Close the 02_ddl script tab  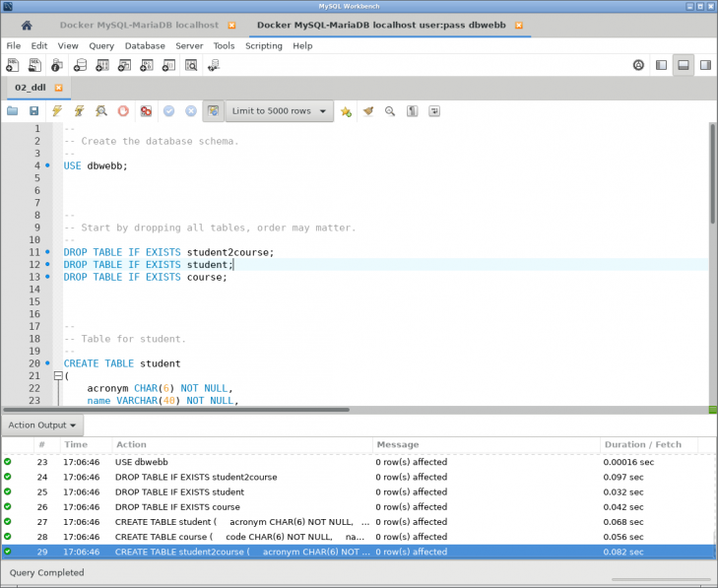pyautogui.click(x=59, y=88)
